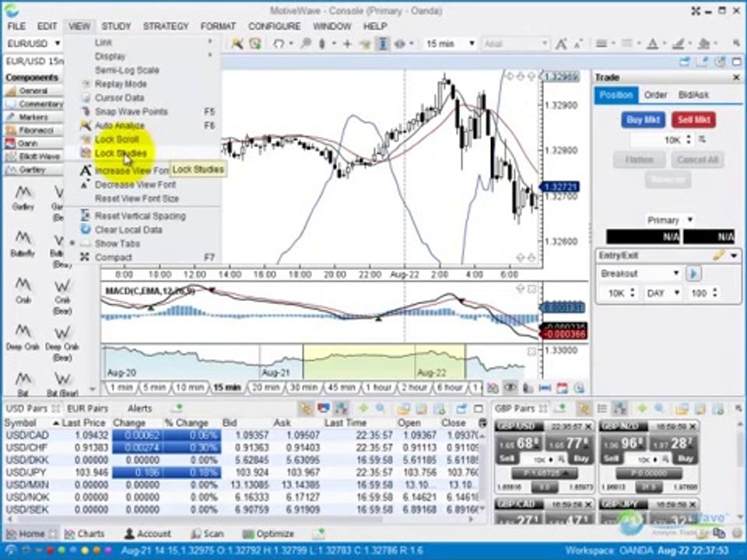This screenshot has height=560, width=747.
Task: Select the Deep Crab (Bear) pattern tool
Action: [62, 344]
